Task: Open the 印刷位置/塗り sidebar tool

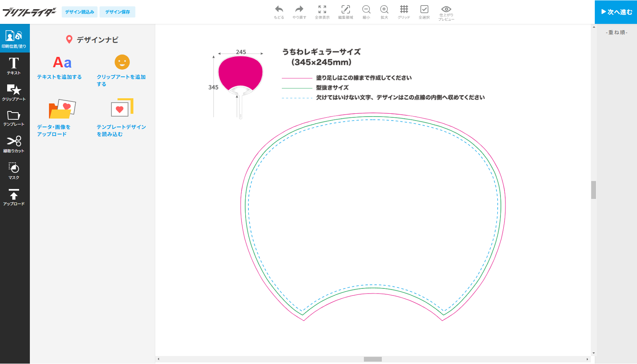Action: 15,38
